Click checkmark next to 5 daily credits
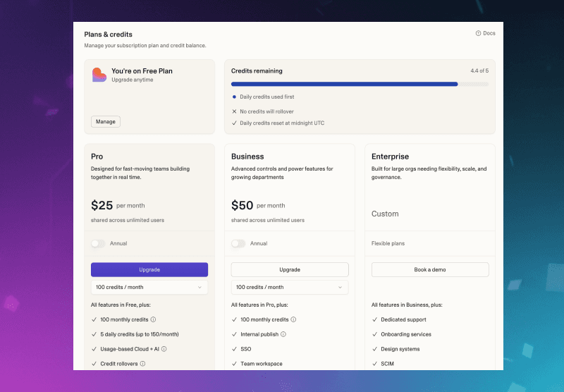564x392 pixels. pos(94,334)
